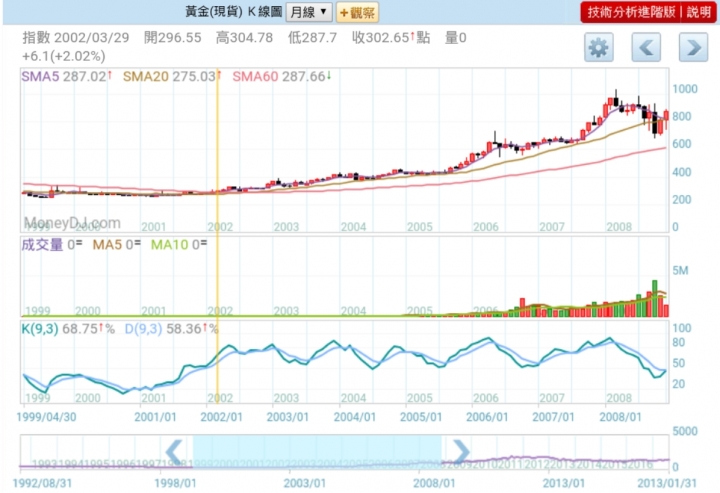The height and width of the screenshot is (493, 720).
Task: Add gold to watchlist via +觀察 button
Action: (358, 12)
